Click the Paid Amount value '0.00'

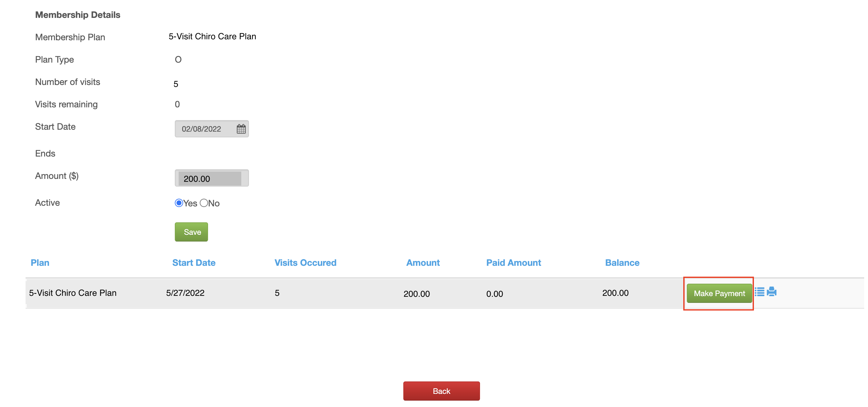[494, 294]
